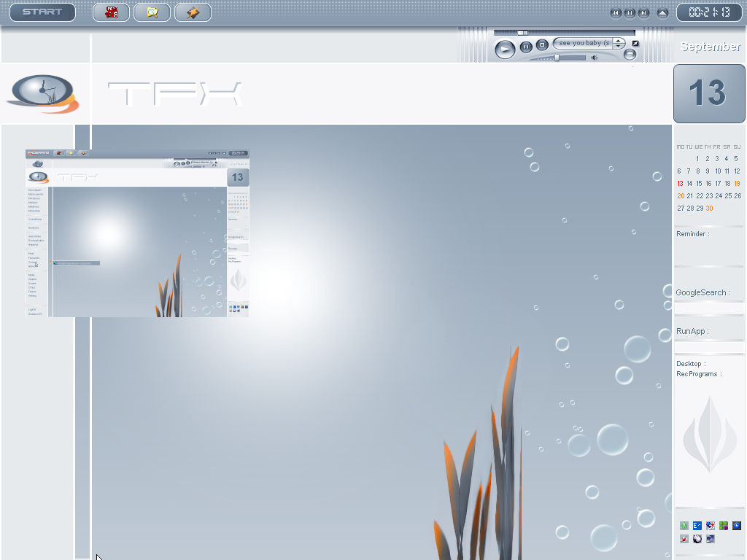
Task: Click the blue circle pointer tray icon
Action: [737, 526]
